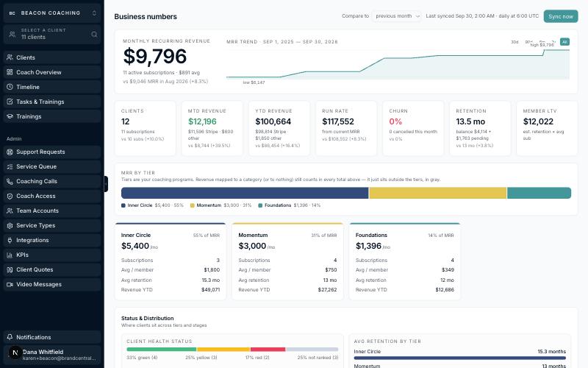Click the 33% green (4) label

tap(142, 358)
